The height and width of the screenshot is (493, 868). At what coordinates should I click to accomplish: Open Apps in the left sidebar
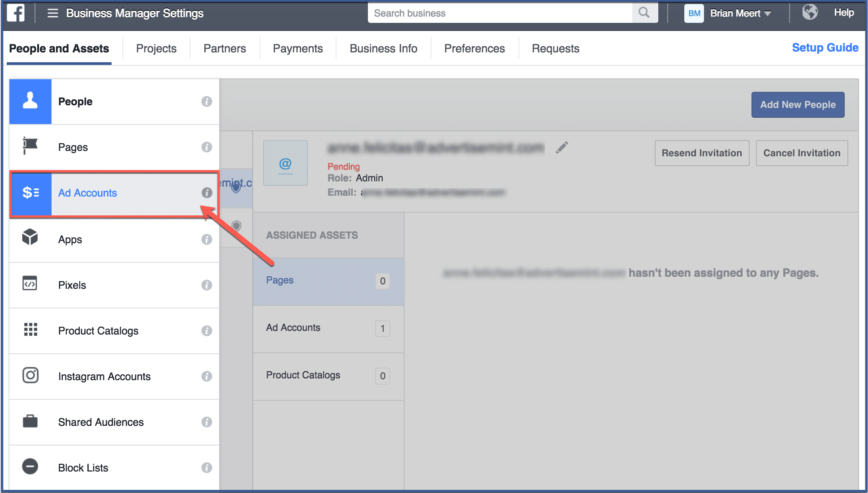(114, 240)
